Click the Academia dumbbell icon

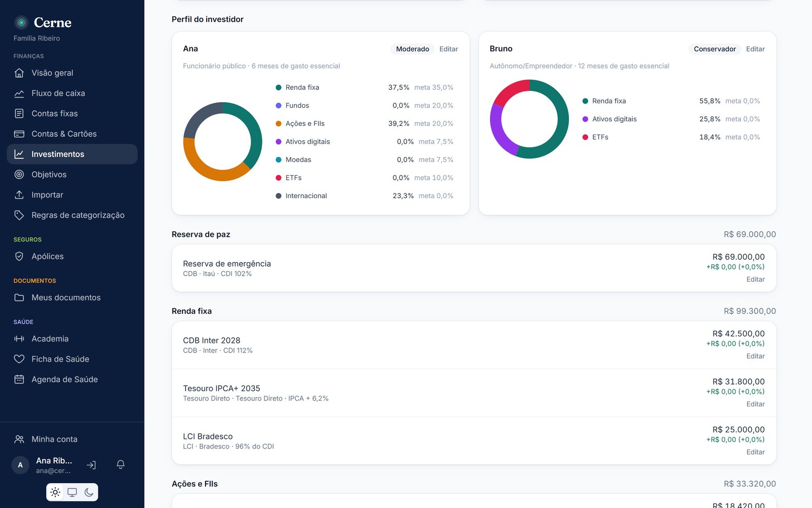click(19, 338)
